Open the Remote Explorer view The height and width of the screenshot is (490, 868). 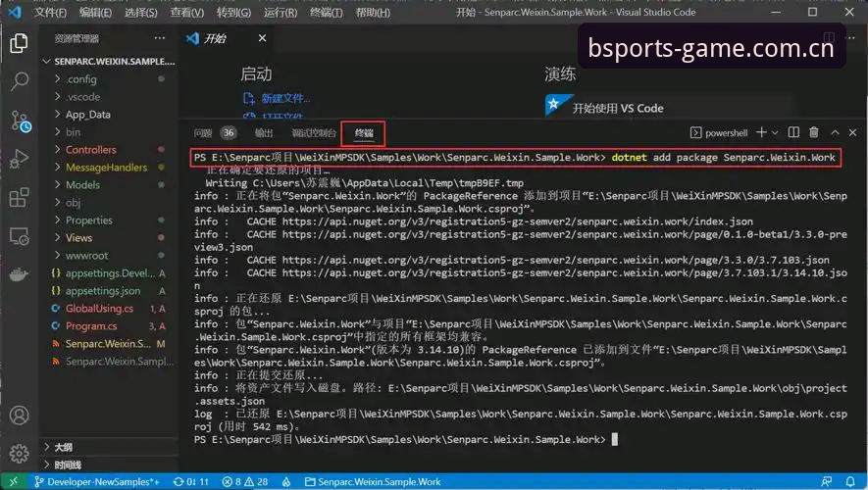pyautogui.click(x=19, y=236)
